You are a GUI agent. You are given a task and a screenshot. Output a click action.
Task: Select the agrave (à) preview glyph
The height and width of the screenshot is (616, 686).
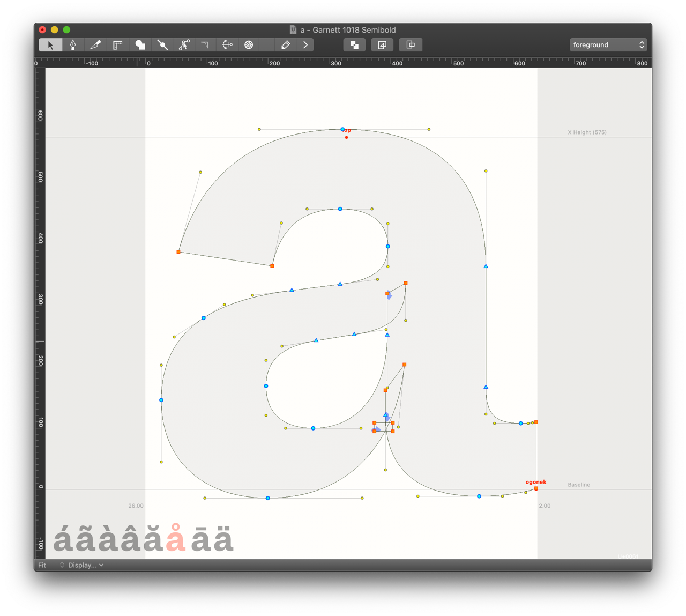[108, 539]
